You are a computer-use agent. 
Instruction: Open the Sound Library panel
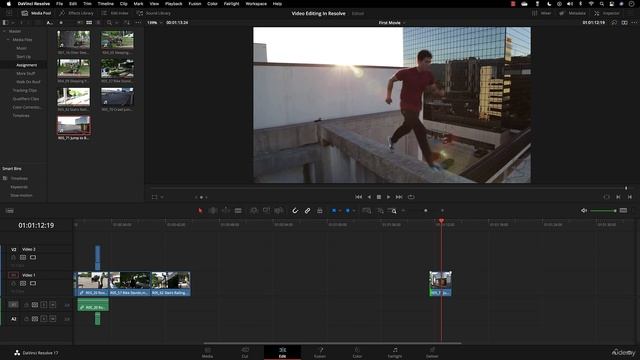(153, 13)
